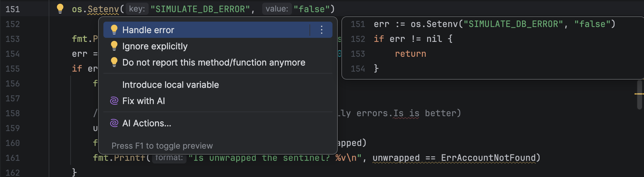Click the Press F1 to toggle preview hint
The width and height of the screenshot is (644, 177).
tap(162, 146)
